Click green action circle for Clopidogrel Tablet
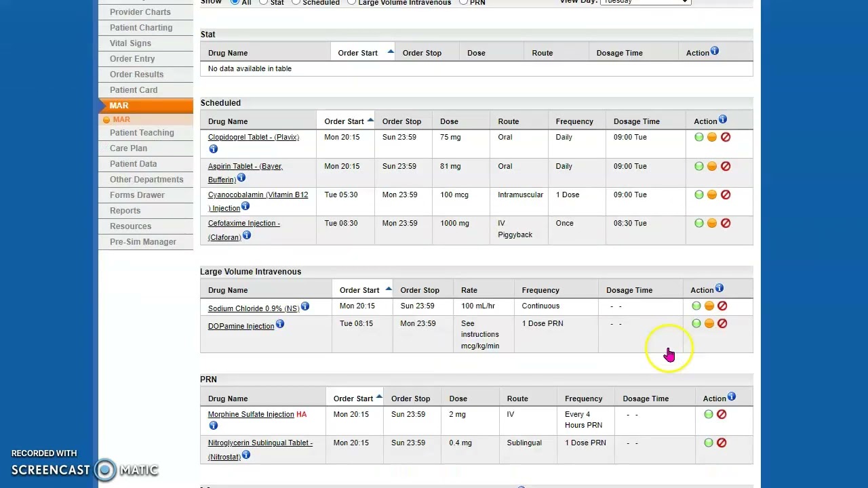868x488 pixels. point(699,137)
